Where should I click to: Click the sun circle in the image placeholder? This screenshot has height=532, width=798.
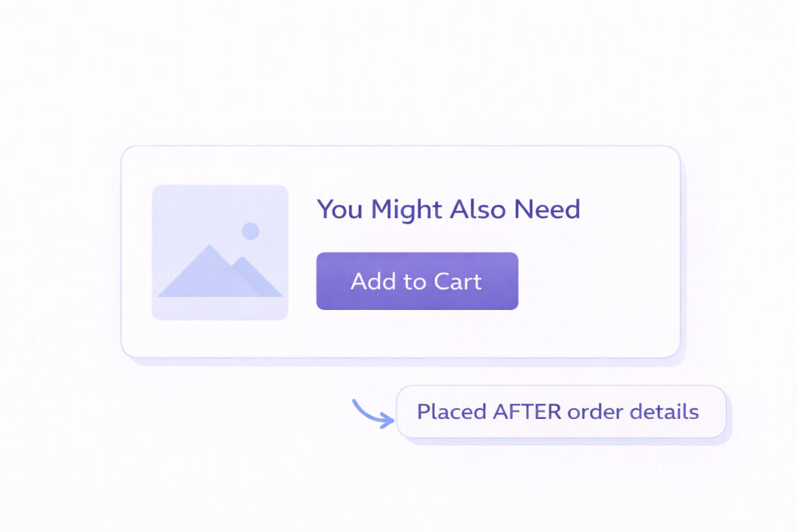click(250, 231)
